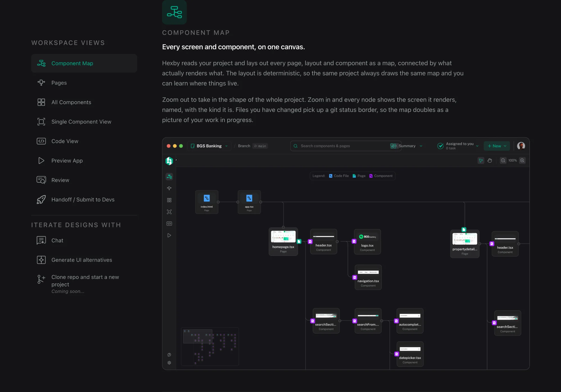Click the main branch badge
The height and width of the screenshot is (392, 561).
click(260, 146)
